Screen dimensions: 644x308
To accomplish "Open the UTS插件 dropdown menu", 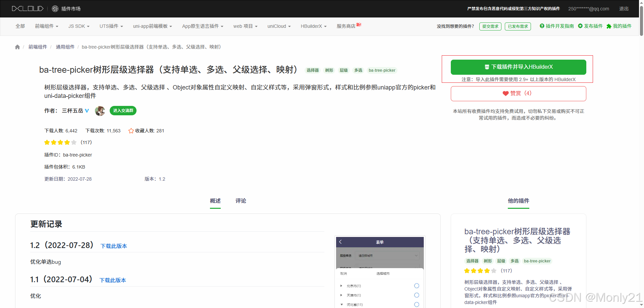I will [x=111, y=26].
